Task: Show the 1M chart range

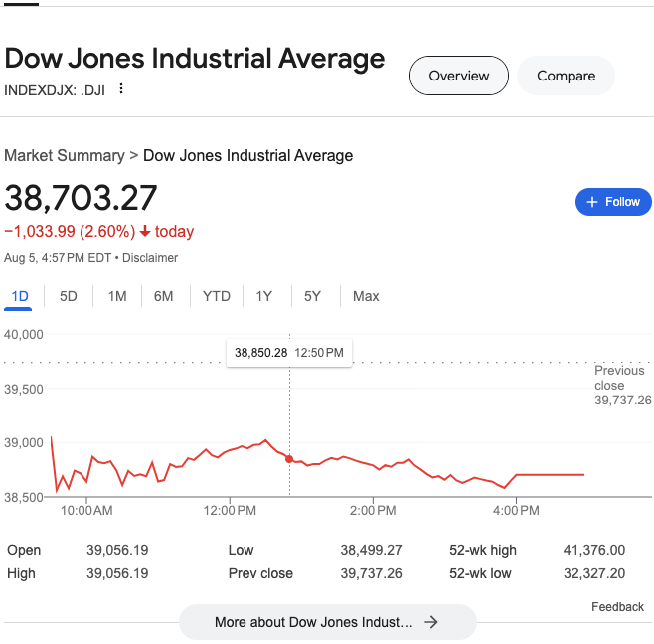Action: [x=117, y=296]
